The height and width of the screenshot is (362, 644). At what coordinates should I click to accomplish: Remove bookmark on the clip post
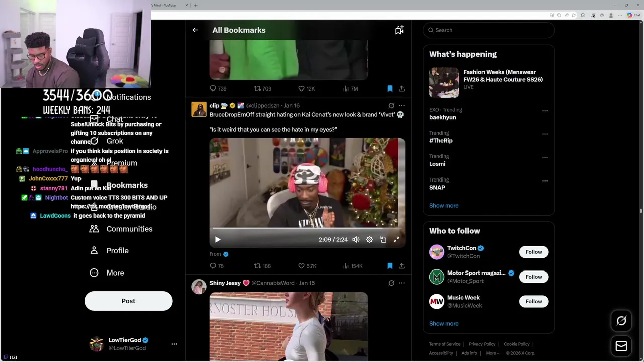pos(390,266)
